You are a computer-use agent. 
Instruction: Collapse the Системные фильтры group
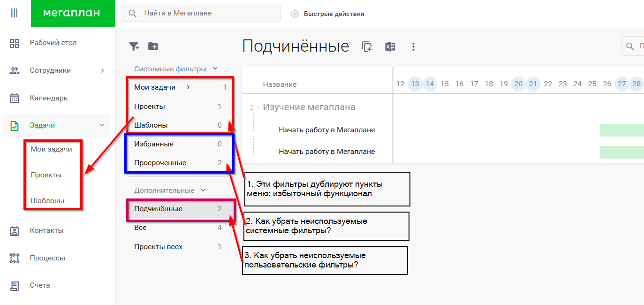pyautogui.click(x=215, y=69)
